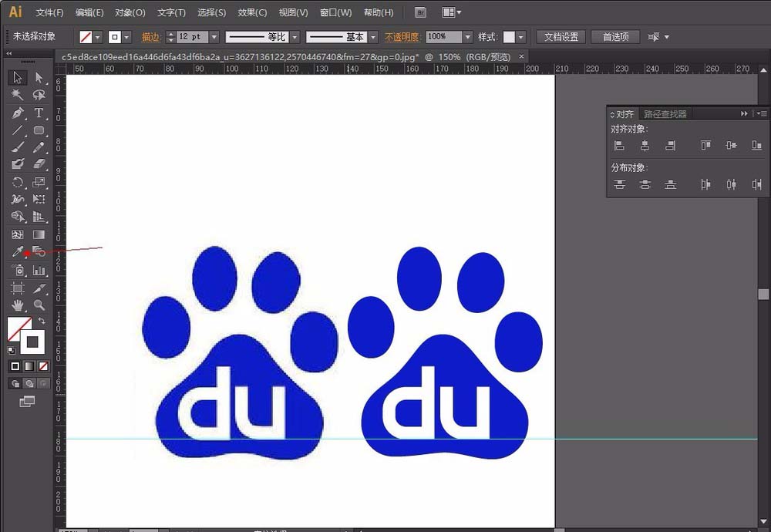
Task: Select the Line Segment tool
Action: click(18, 130)
